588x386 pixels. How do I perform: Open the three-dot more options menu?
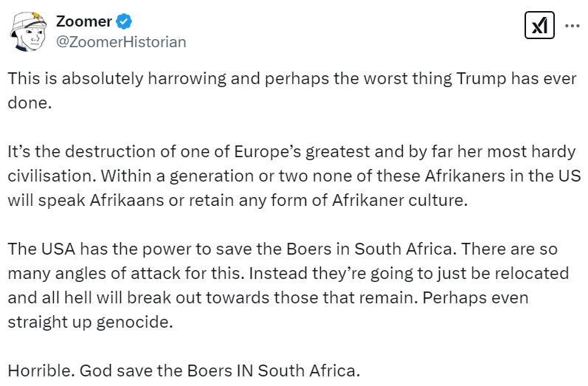[x=572, y=26]
